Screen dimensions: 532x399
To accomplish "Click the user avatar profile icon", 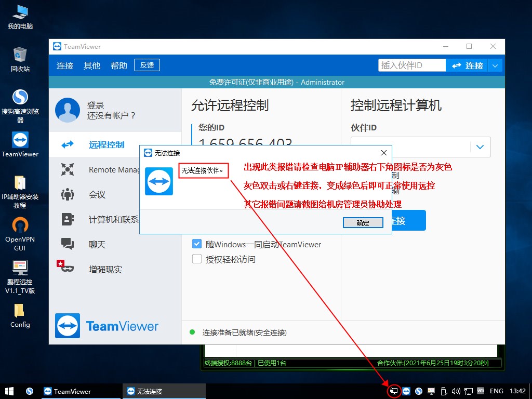I will [x=68, y=110].
